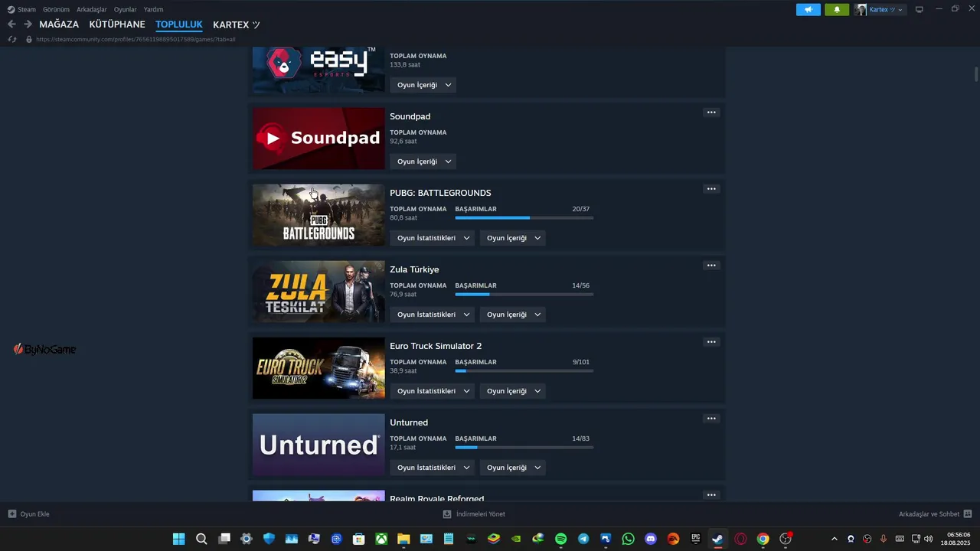Select the TOPLULUK tab
This screenshot has height=551, width=980.
[179, 24]
